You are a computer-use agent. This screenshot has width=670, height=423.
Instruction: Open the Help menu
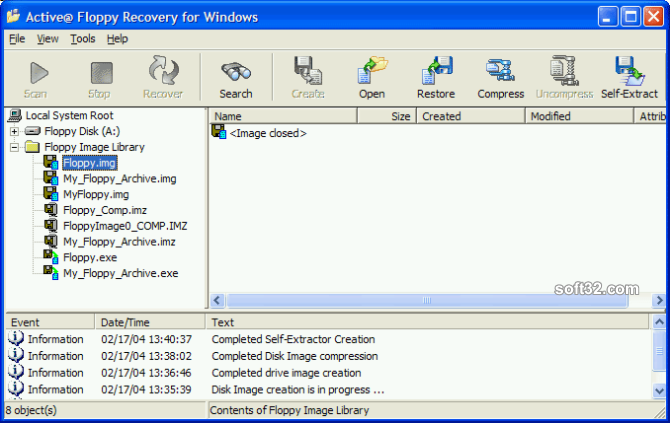click(118, 39)
